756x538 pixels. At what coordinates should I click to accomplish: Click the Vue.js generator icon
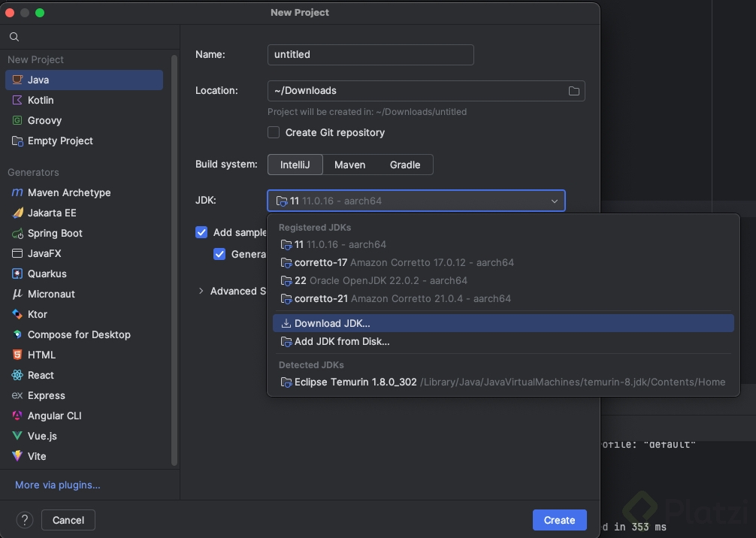(x=17, y=436)
